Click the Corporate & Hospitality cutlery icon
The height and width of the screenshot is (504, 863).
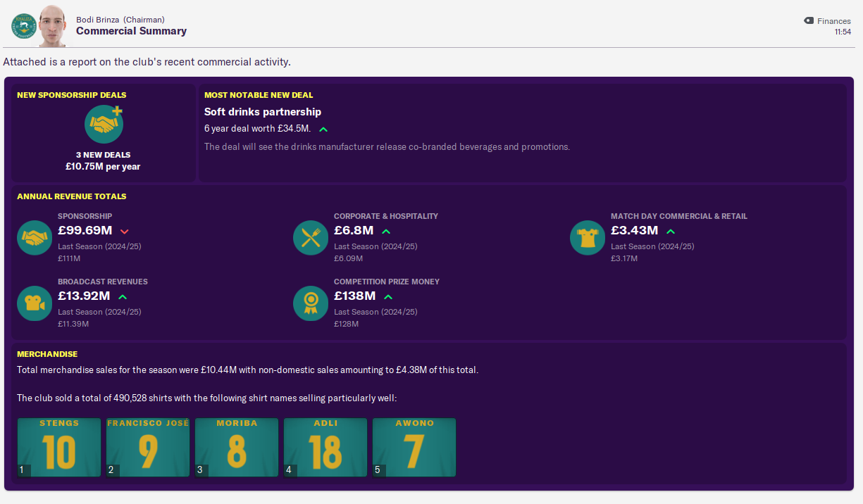tap(311, 238)
